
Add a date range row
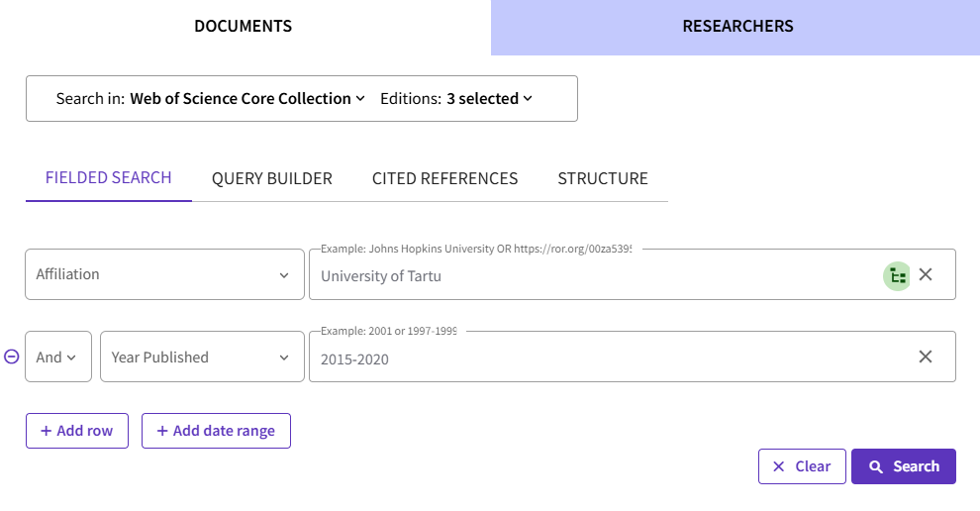coord(216,431)
